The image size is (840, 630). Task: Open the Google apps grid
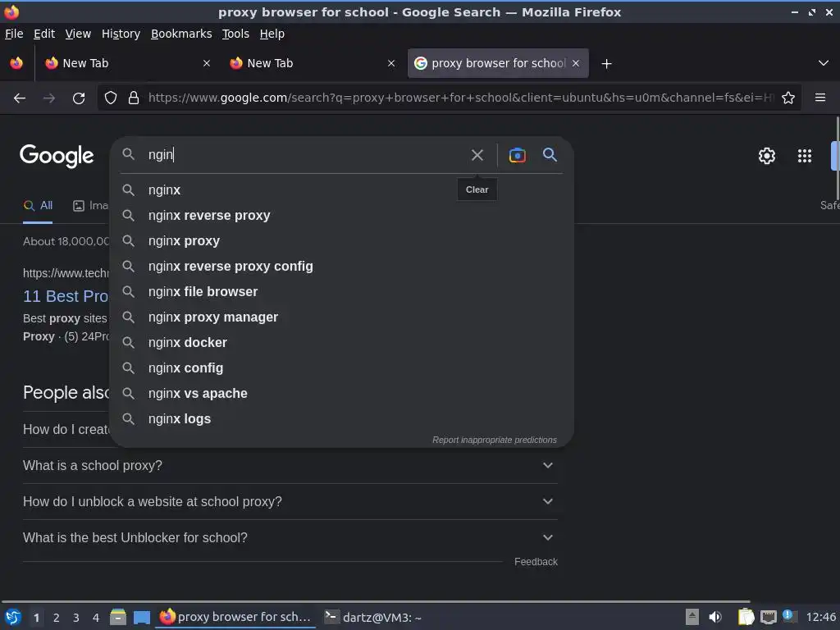point(804,156)
